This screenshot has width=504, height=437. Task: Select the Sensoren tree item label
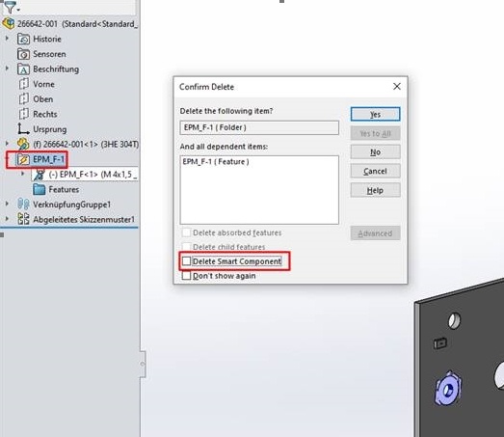[49, 54]
